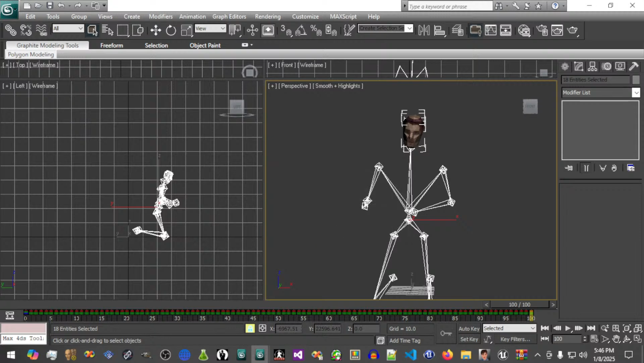644x363 pixels.
Task: Select the Move tool in the toolbar
Action: click(x=156, y=30)
